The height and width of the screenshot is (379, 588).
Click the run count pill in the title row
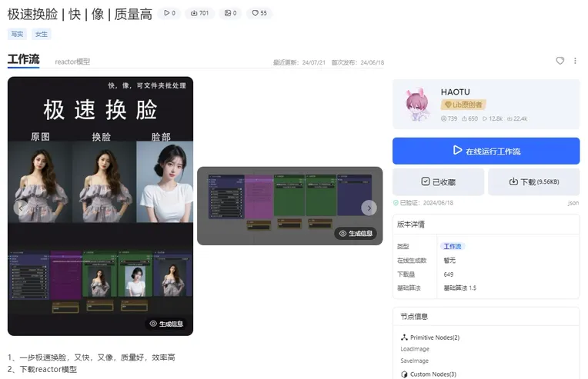pos(169,13)
